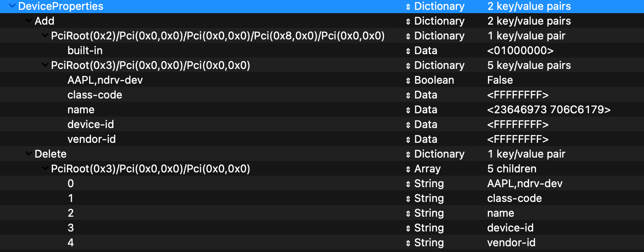Image resolution: width=644 pixels, height=252 pixels.
Task: Collapse the DeviceProperties disclosure triangle
Action: coord(11,7)
